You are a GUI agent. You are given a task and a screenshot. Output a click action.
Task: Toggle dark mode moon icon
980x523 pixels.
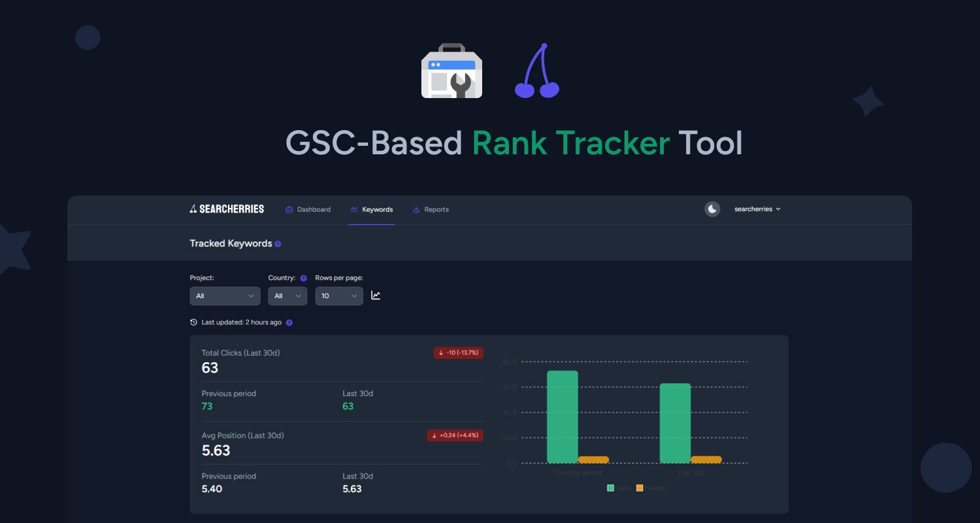[712, 209]
